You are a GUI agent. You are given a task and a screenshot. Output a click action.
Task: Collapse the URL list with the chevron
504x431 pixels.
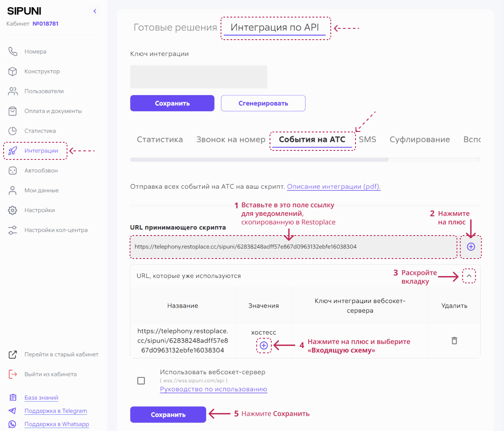(469, 275)
